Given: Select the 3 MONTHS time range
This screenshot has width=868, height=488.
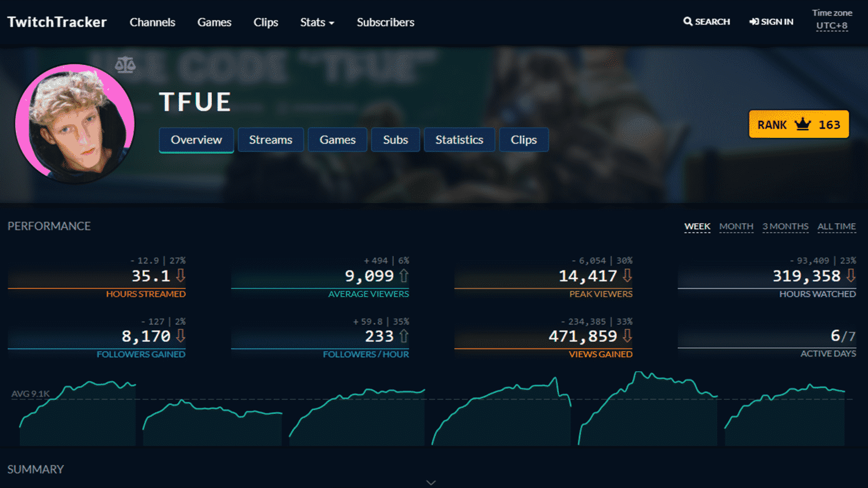Looking at the screenshot, I should (785, 226).
